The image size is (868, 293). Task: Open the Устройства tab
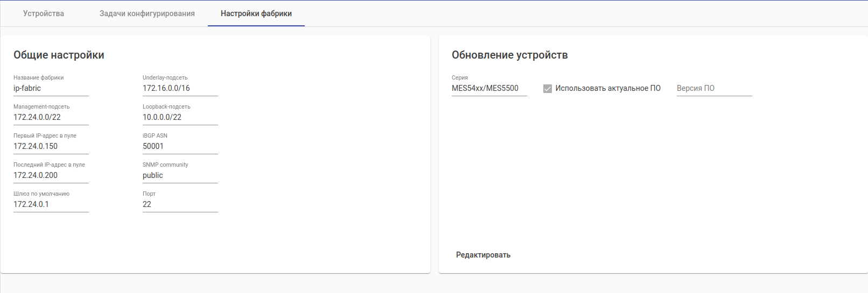[x=44, y=13]
